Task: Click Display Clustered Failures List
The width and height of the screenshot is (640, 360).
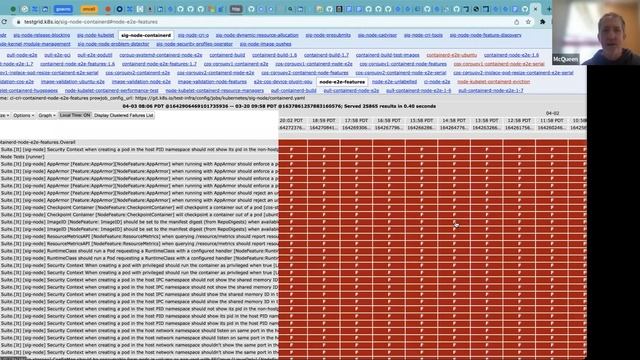Action: [x=124, y=116]
